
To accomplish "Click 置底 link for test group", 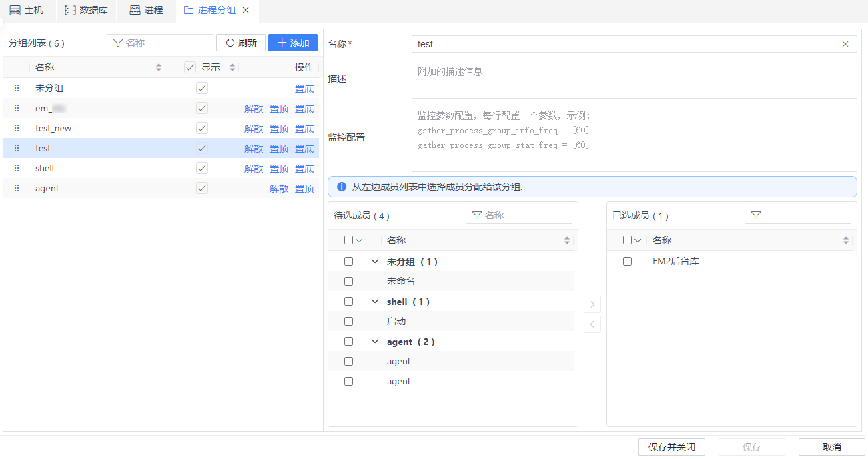I will [x=304, y=149].
